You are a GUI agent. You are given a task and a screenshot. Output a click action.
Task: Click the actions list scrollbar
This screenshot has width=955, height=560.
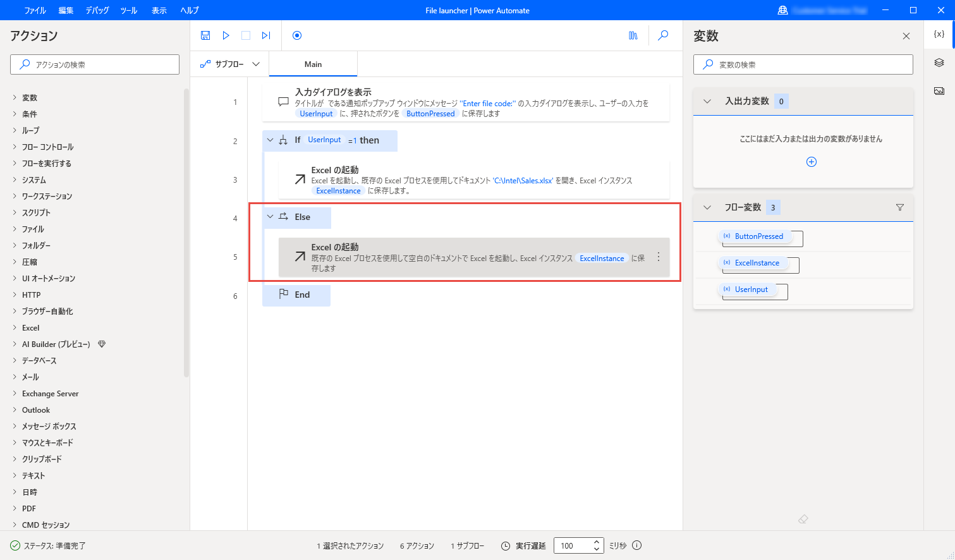[186, 233]
